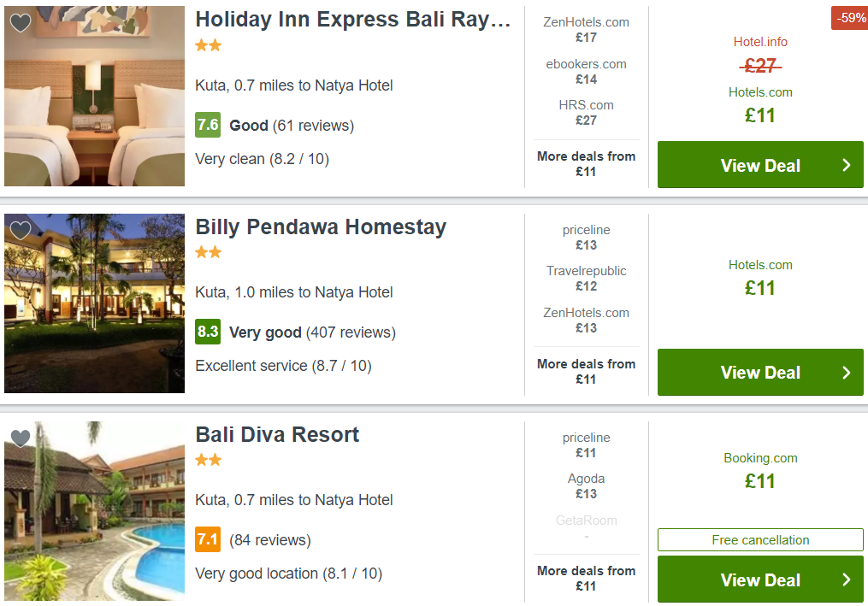Click View Deal for Bali Diva Resort
Viewport: 868px width, 606px height.
point(760,580)
